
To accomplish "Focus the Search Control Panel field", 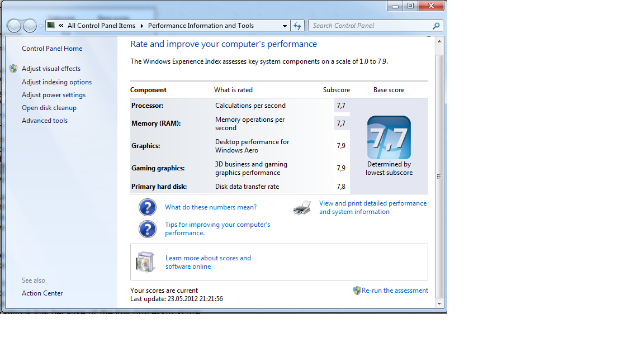I will coord(371,26).
